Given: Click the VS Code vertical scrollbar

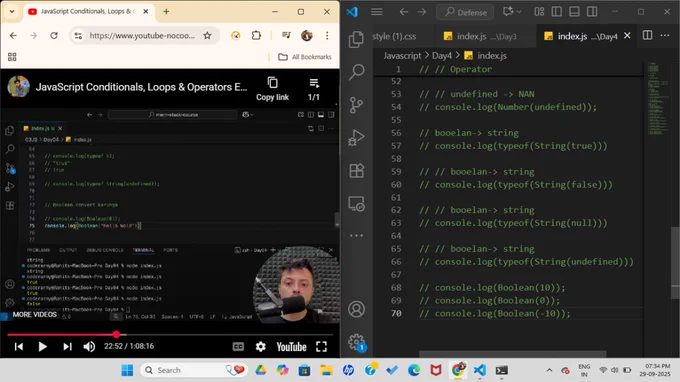Looking at the screenshot, I should [x=675, y=262].
